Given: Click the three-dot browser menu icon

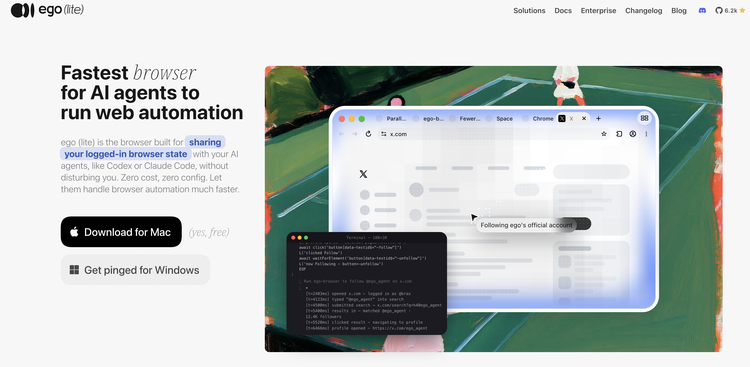Looking at the screenshot, I should tap(646, 134).
